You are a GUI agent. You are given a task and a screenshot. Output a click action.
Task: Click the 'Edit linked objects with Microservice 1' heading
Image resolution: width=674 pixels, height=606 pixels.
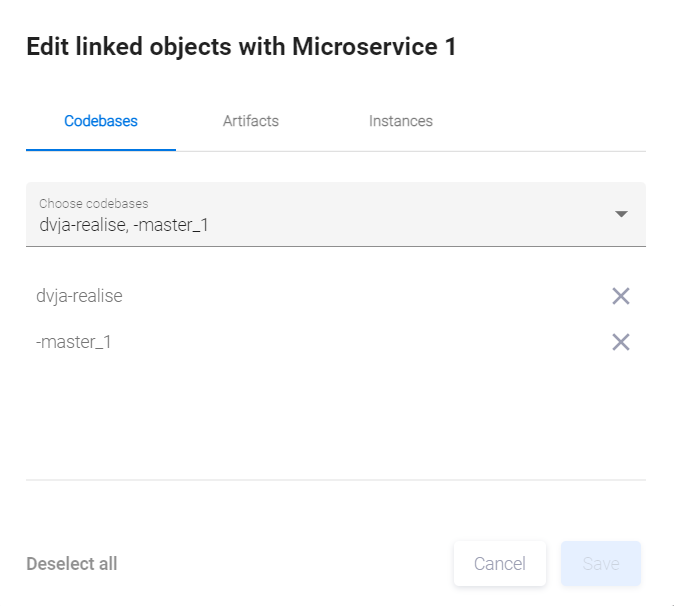click(241, 47)
